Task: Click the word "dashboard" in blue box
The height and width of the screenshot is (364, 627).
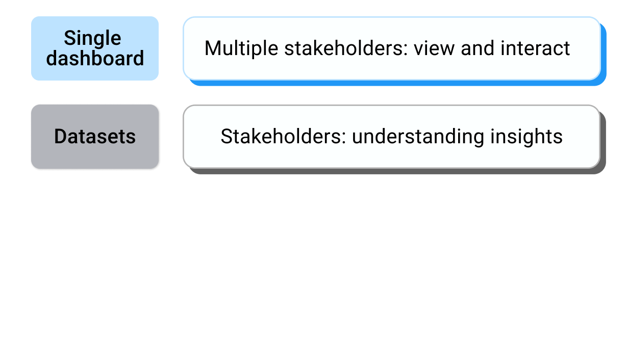Action: pos(95,58)
